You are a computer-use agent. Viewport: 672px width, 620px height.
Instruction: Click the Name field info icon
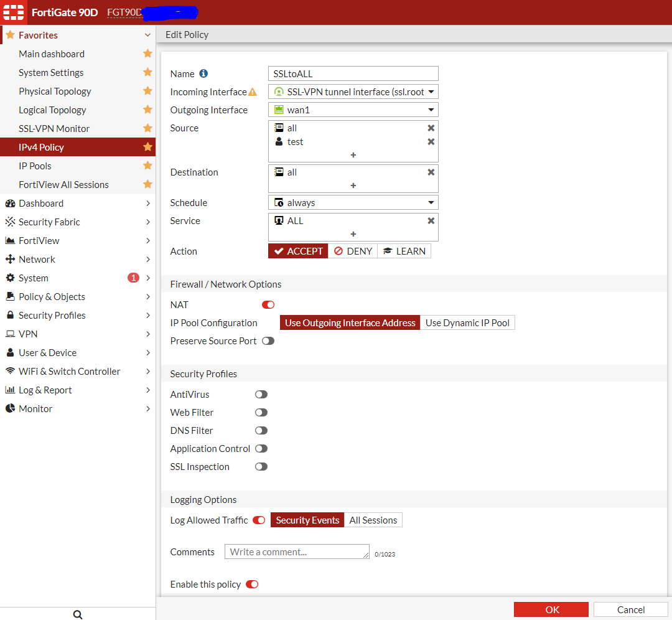coord(203,73)
